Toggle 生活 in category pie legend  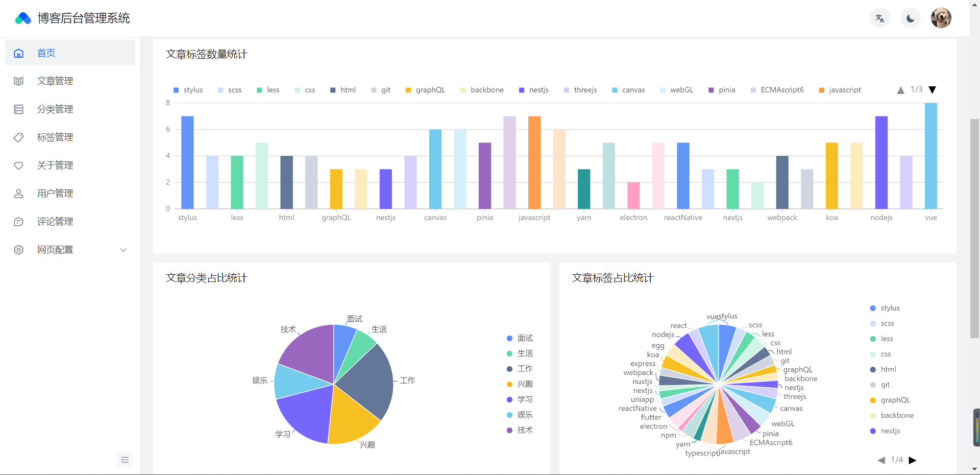click(520, 353)
